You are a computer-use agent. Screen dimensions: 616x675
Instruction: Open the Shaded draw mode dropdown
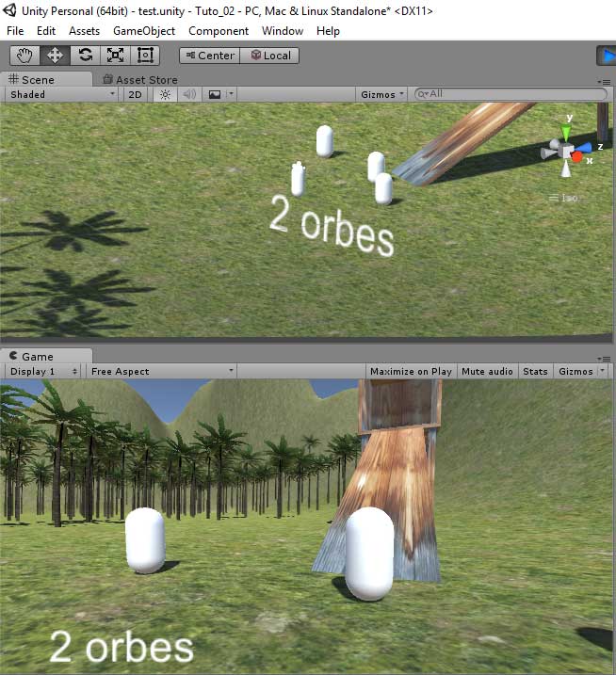[x=62, y=94]
